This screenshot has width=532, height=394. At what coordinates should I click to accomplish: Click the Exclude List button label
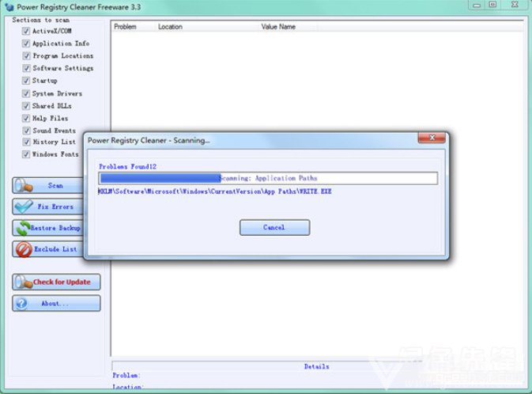pyautogui.click(x=55, y=249)
